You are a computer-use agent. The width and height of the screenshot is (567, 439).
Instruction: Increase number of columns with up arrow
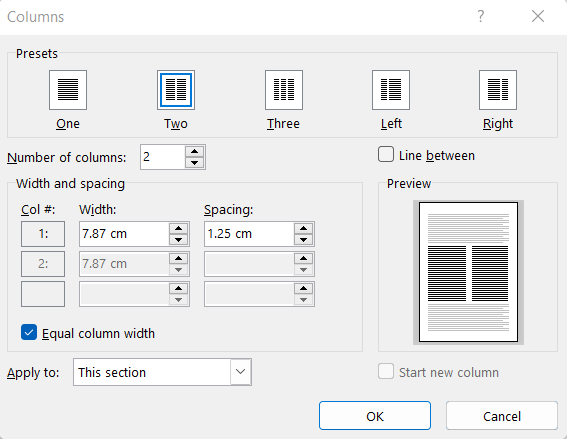(195, 152)
